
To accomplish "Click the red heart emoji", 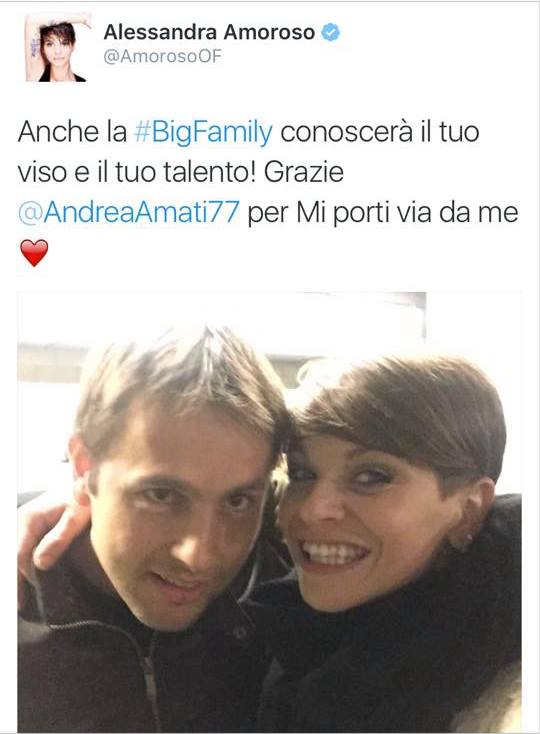I will (x=34, y=253).
